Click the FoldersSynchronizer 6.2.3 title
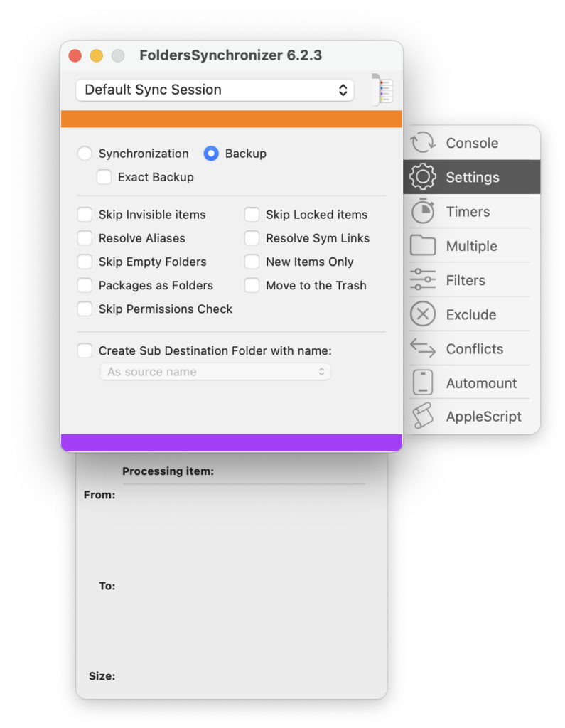The width and height of the screenshot is (565, 728). (230, 55)
